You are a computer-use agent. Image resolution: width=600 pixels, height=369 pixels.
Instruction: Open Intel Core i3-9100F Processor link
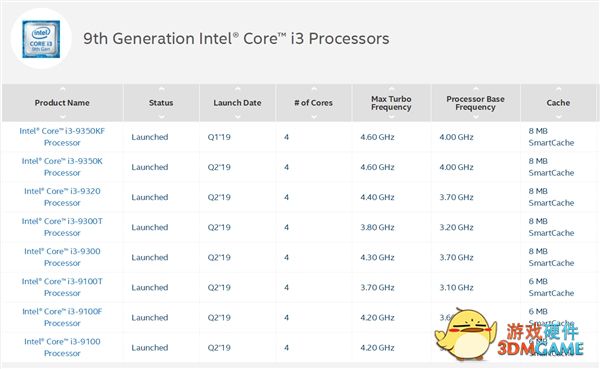[62, 317]
